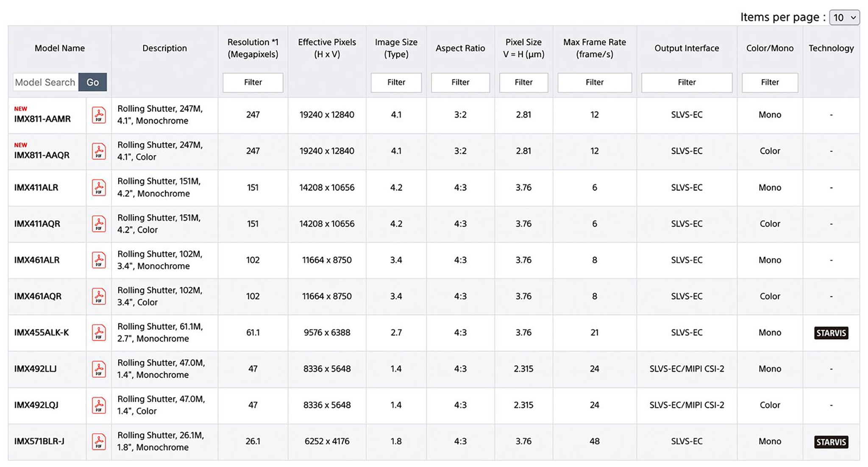868x467 pixels.
Task: Select the IMX455ALK-K model name
Action: coord(42,333)
